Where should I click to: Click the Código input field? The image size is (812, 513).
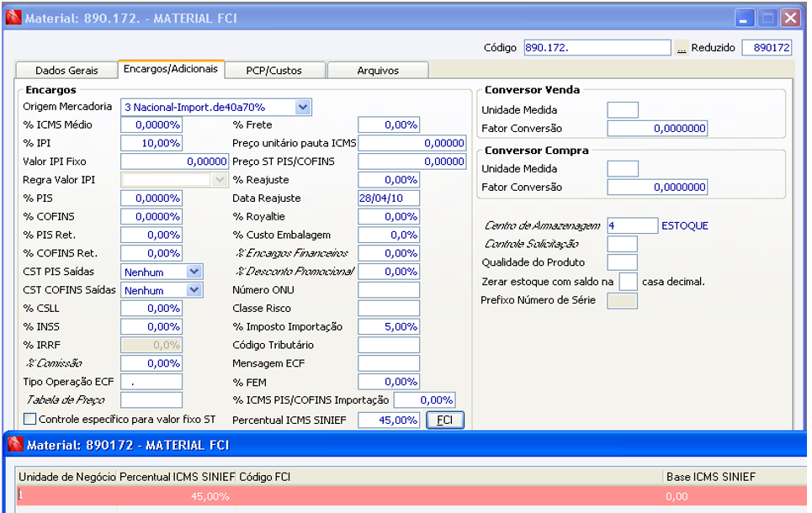[597, 48]
